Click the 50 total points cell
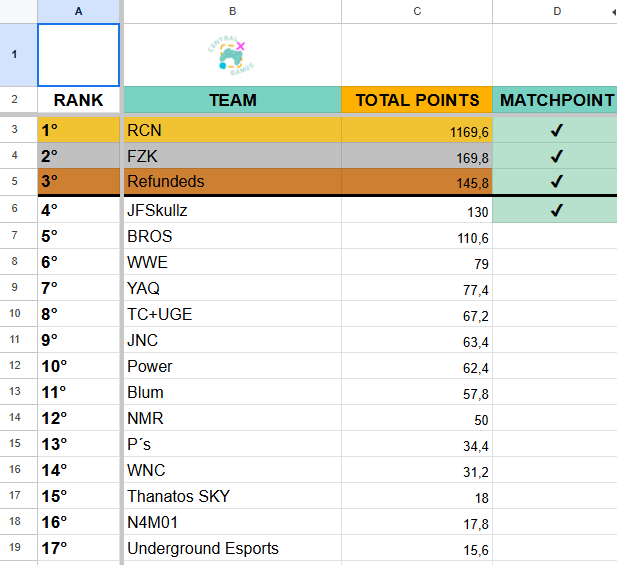 (x=417, y=417)
